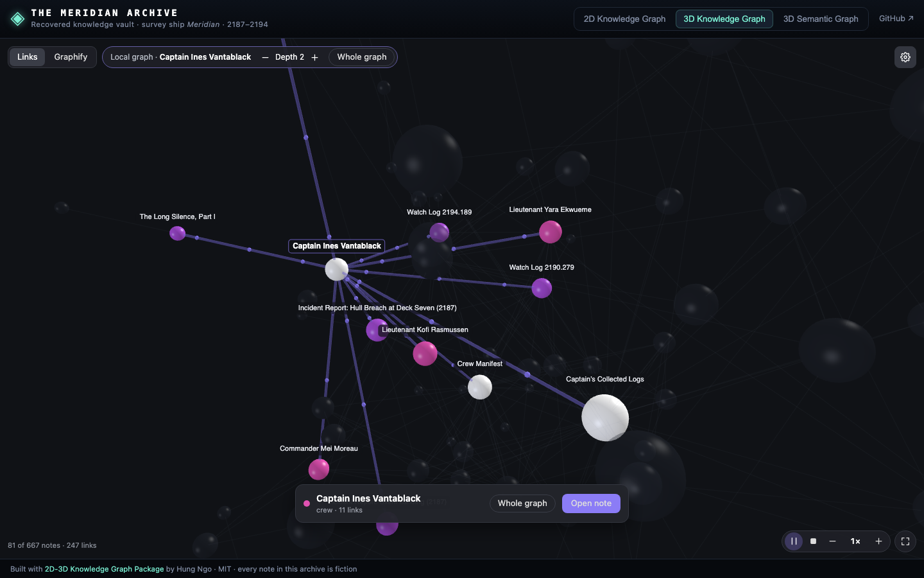Pause the graph animation
The width and height of the screenshot is (924, 578).
(x=794, y=541)
